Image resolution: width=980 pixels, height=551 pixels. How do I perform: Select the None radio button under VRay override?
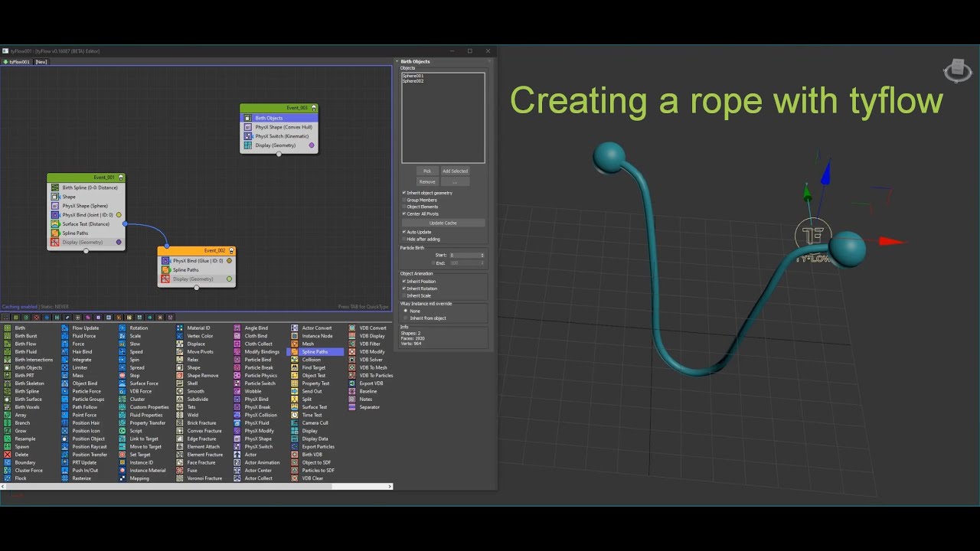pos(406,311)
